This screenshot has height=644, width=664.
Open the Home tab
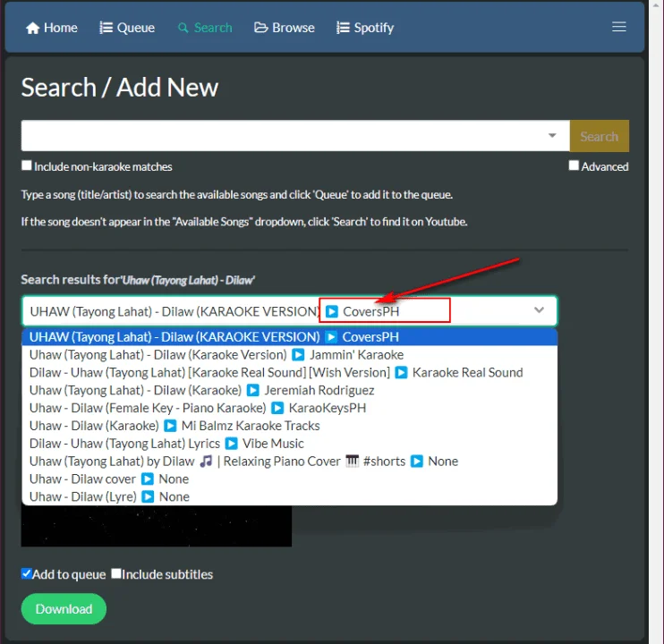52,28
